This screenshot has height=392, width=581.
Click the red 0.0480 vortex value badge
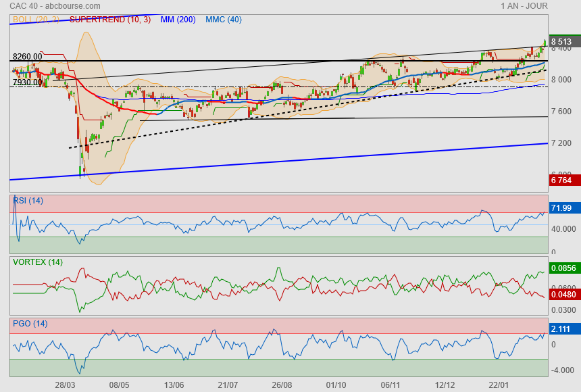(565, 295)
